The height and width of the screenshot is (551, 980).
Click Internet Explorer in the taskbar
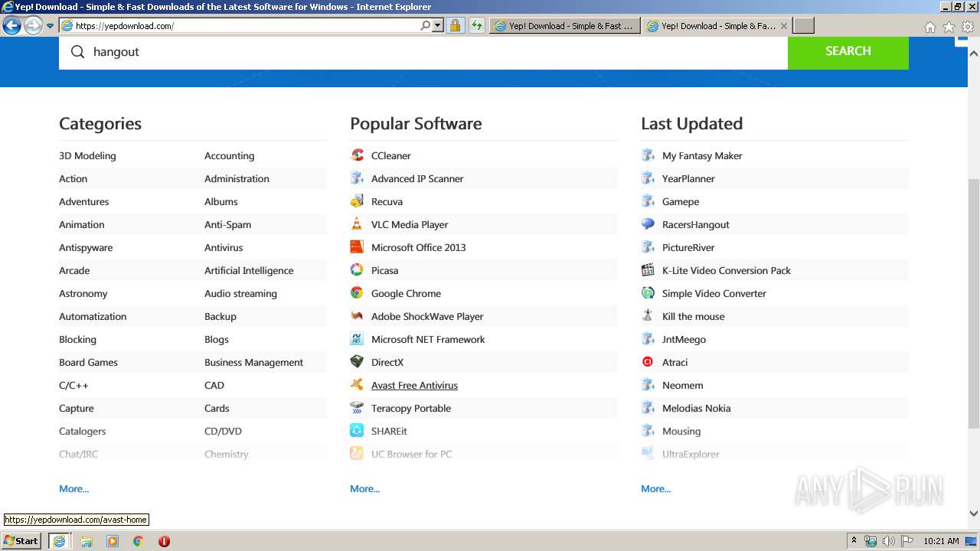click(x=59, y=541)
